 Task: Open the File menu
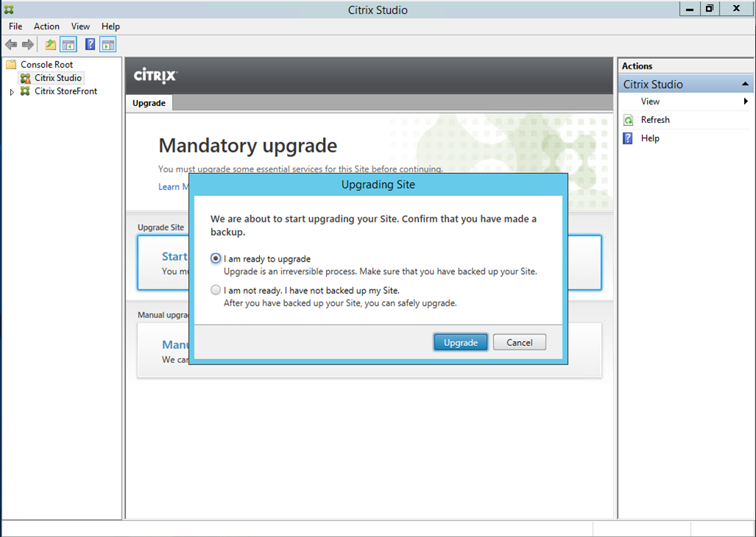15,27
